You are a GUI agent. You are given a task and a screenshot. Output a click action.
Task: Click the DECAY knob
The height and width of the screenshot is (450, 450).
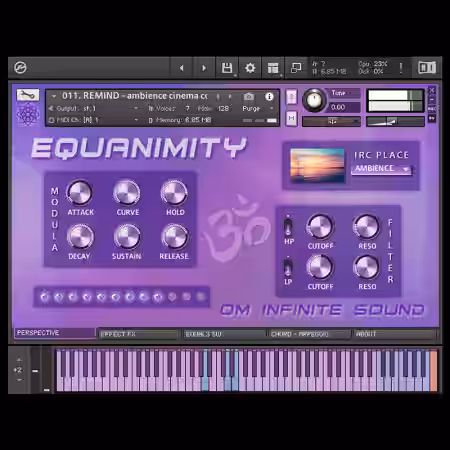[80, 237]
